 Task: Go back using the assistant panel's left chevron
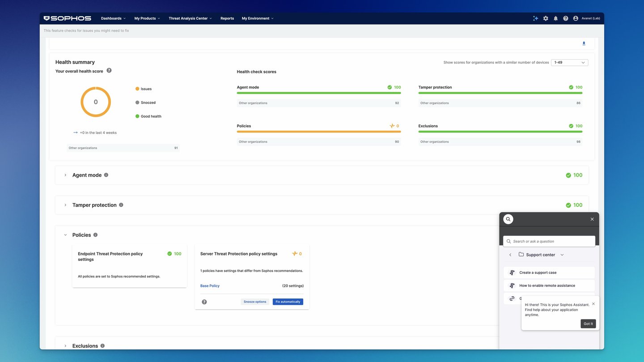coord(510,255)
